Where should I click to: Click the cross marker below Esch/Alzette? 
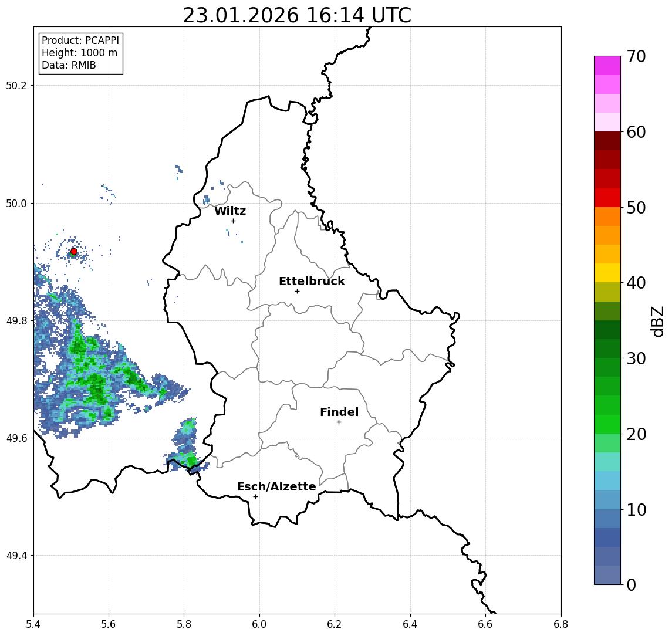(x=255, y=497)
